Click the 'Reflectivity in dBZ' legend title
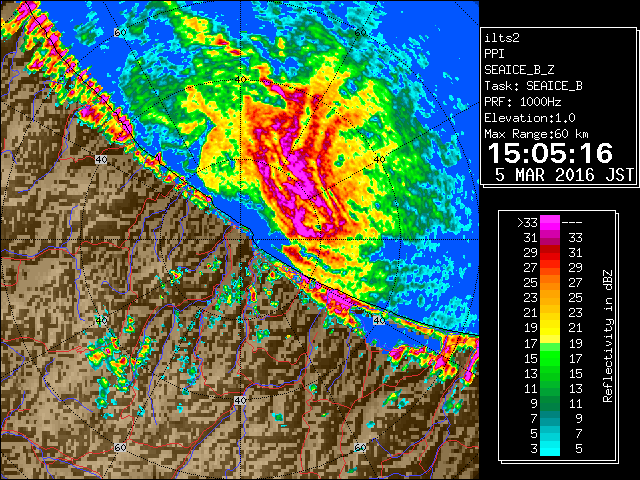This screenshot has width=640, height=480. point(608,336)
